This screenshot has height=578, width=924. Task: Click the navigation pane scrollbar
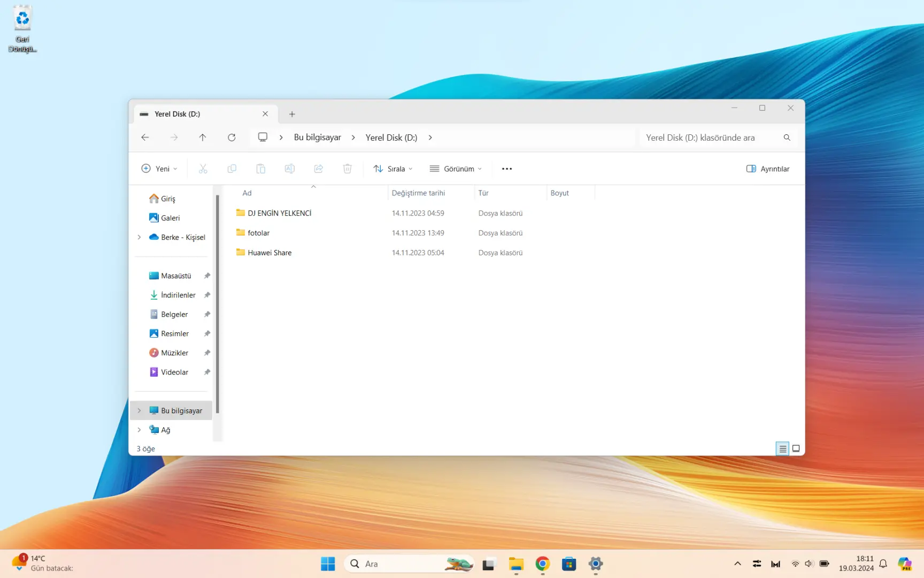(x=218, y=304)
